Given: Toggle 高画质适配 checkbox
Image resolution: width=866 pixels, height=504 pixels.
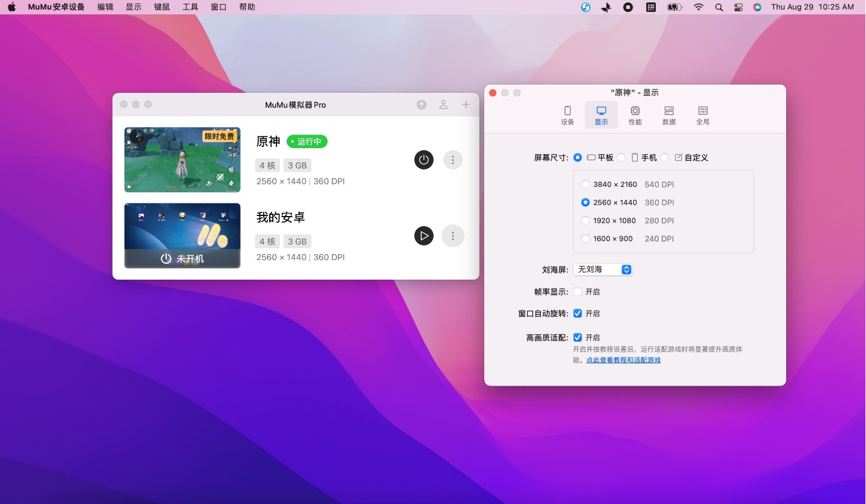Looking at the screenshot, I should (x=578, y=337).
